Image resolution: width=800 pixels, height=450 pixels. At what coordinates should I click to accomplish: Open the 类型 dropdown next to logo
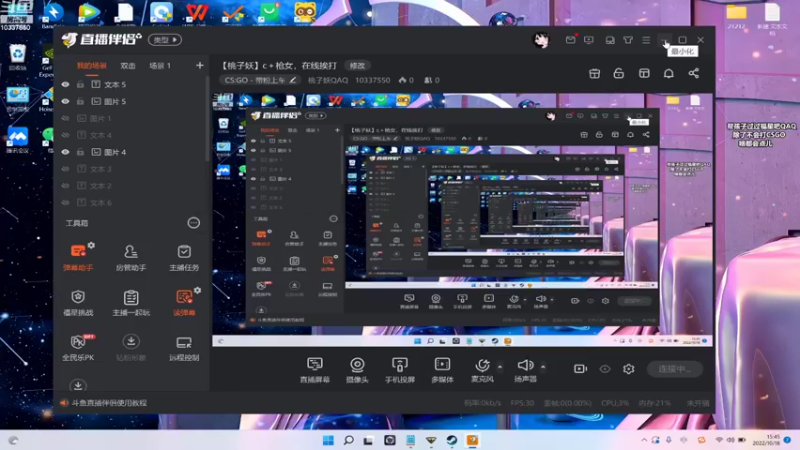pos(165,40)
